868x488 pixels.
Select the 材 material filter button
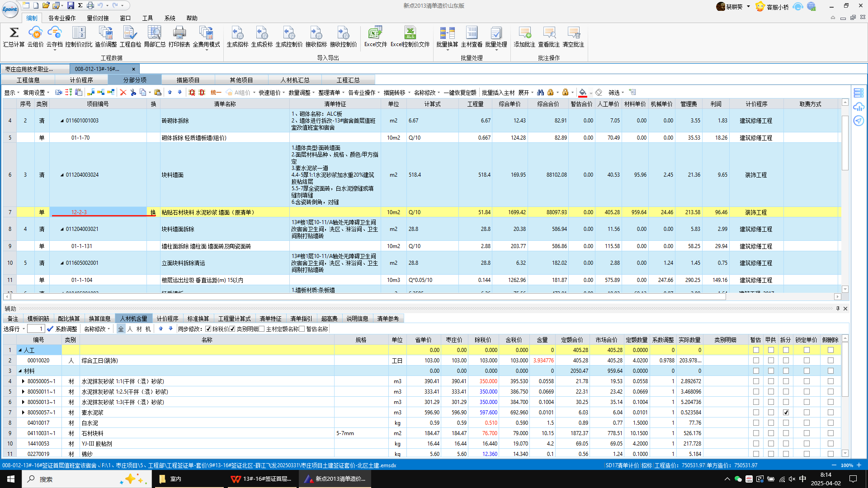[x=139, y=329]
